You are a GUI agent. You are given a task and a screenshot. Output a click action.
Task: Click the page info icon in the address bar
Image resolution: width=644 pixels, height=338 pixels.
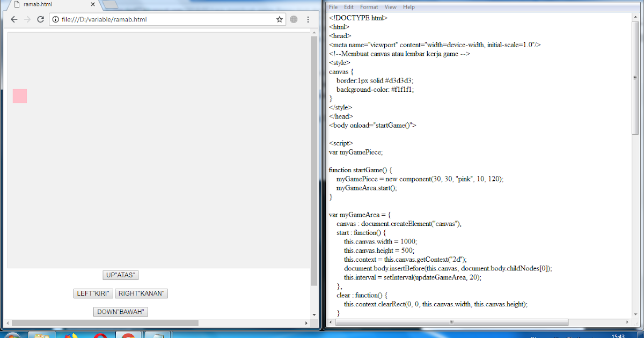[x=57, y=19]
